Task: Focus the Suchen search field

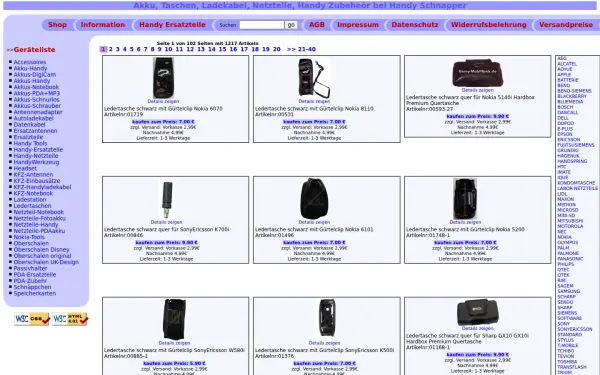Action: [x=262, y=25]
